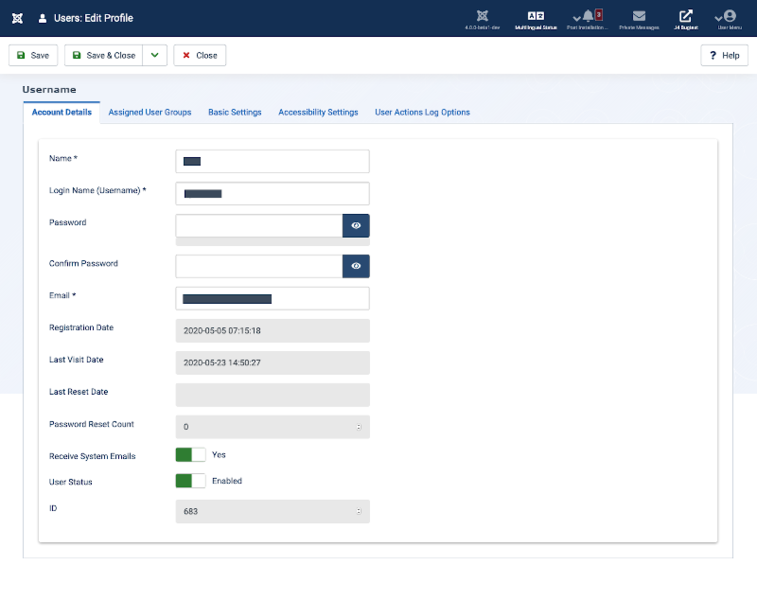Click the empty Last Reset Date field

coord(272,395)
